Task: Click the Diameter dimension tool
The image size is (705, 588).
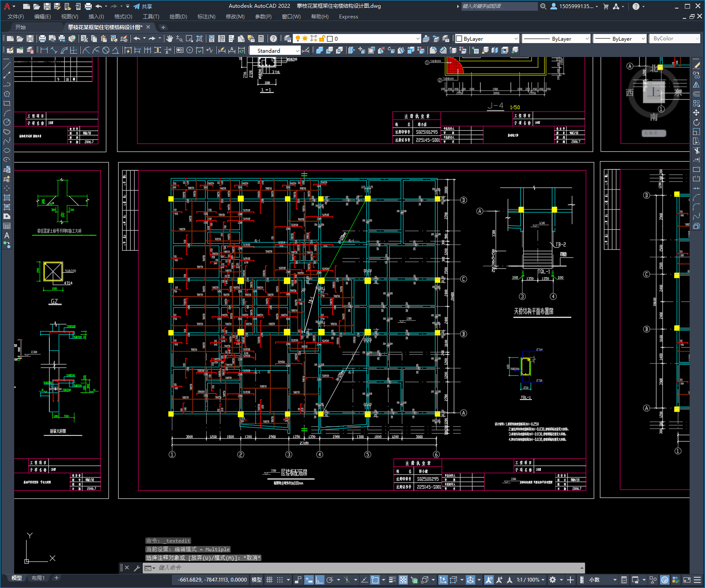Action: click(106, 50)
